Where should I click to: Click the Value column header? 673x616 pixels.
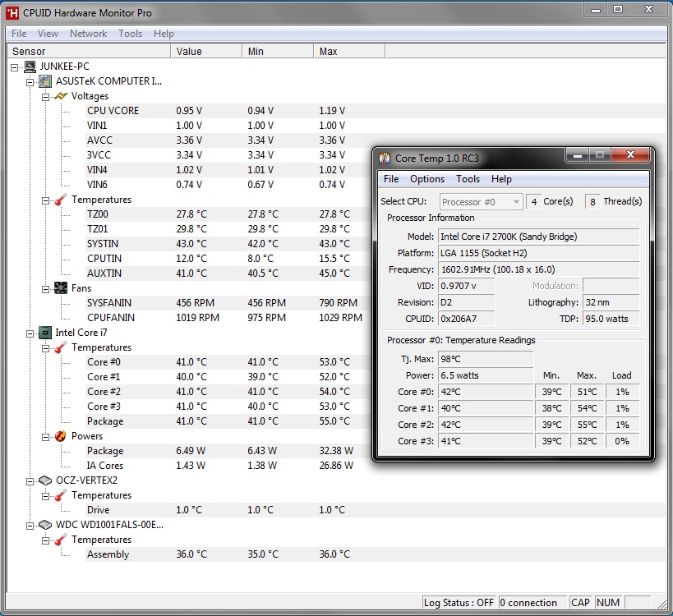coord(206,52)
